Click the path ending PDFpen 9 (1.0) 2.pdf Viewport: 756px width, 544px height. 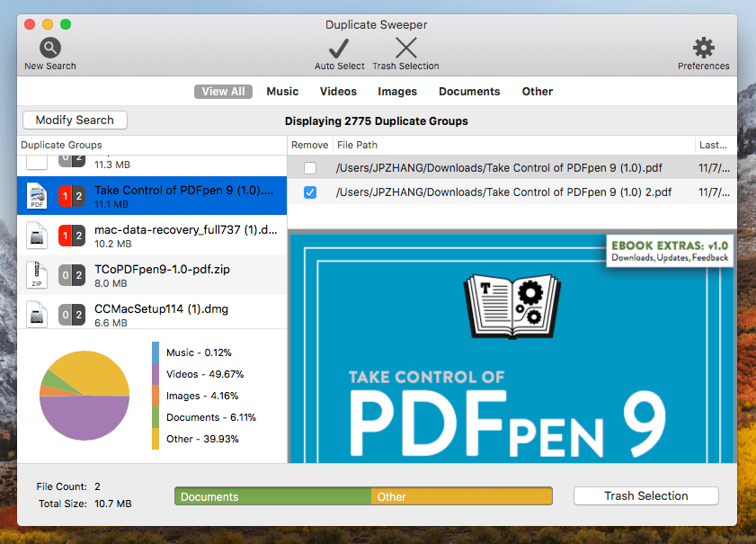click(x=503, y=192)
